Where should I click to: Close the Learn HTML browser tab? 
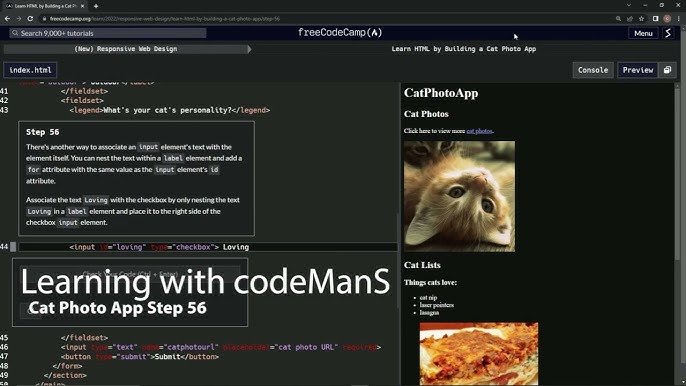82,6
